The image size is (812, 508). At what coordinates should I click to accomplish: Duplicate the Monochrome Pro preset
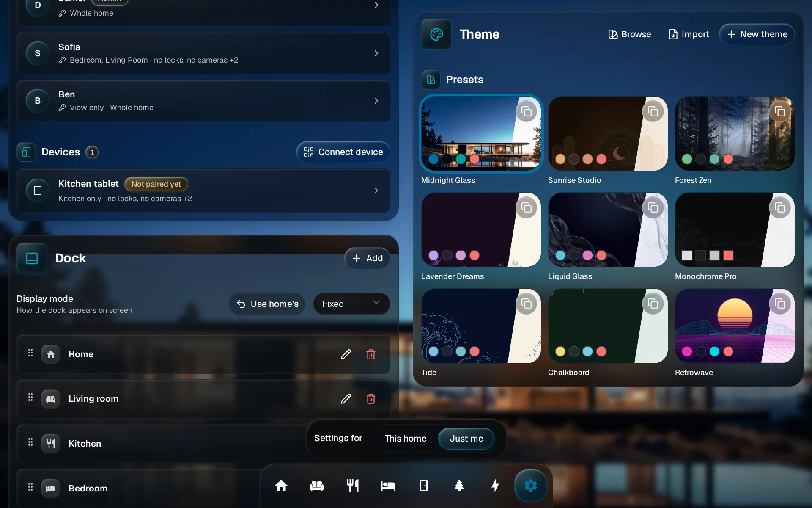tap(780, 208)
